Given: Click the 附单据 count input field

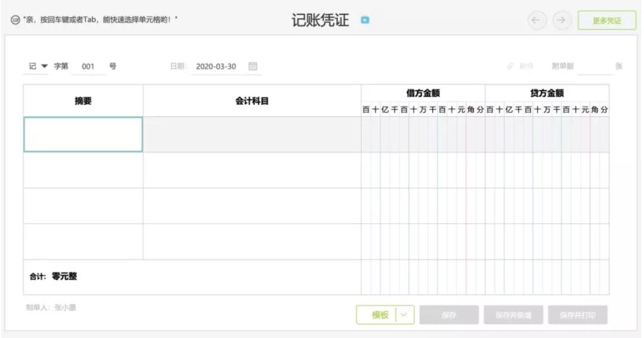Looking at the screenshot, I should 594,67.
